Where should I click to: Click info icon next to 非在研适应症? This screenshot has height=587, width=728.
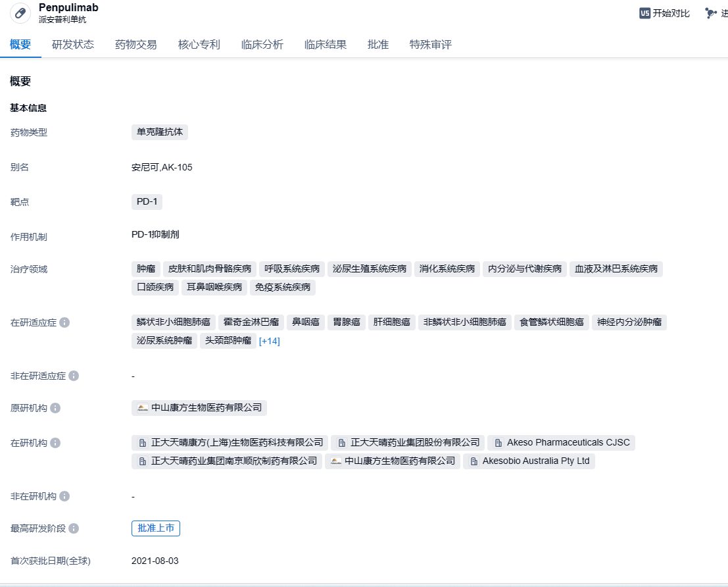74,376
